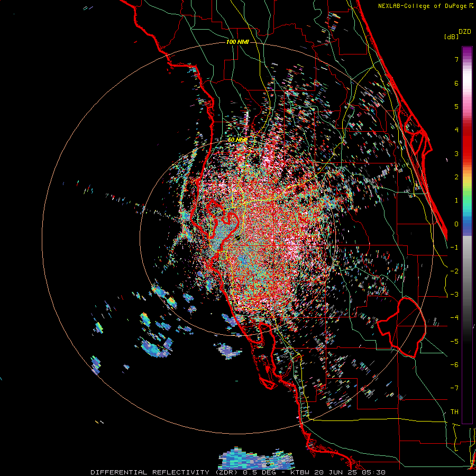Click the -1 color scale label
The image size is (476, 476).
(x=454, y=248)
